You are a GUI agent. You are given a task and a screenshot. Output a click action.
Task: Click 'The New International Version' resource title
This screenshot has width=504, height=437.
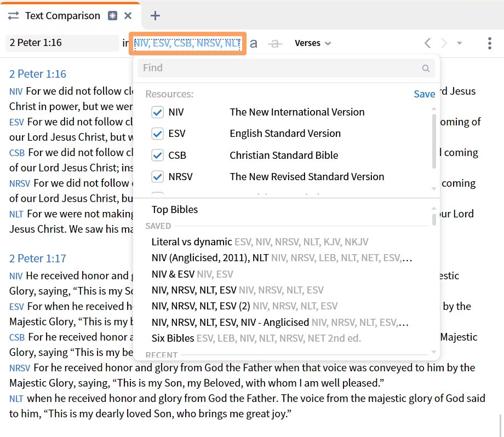pyautogui.click(x=297, y=112)
